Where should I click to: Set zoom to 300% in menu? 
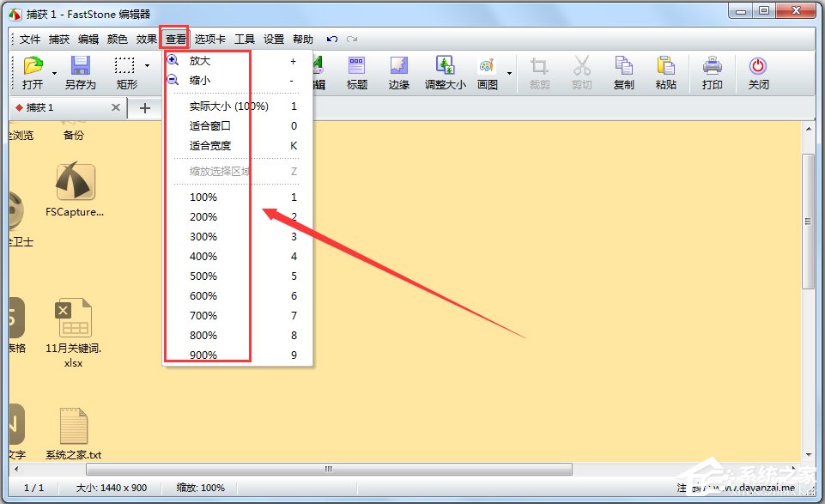point(238,237)
